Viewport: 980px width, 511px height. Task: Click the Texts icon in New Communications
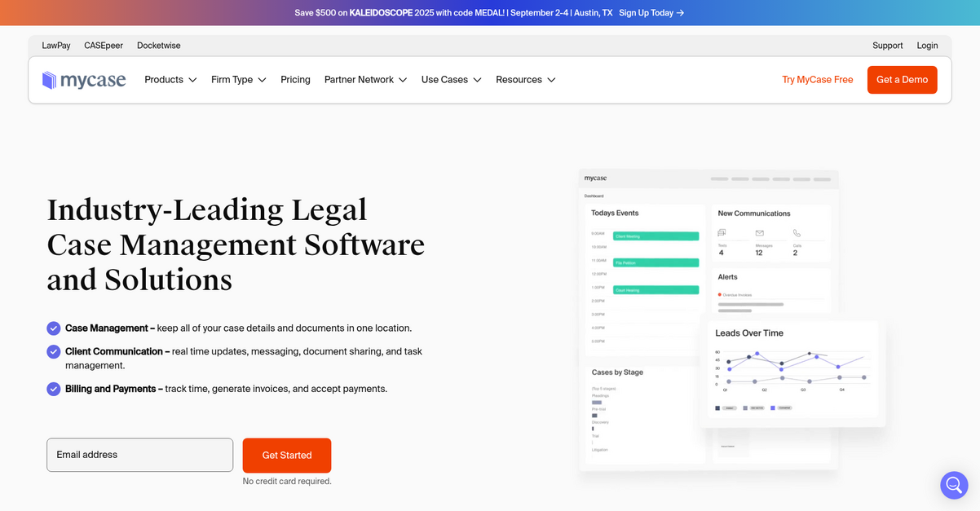point(722,233)
